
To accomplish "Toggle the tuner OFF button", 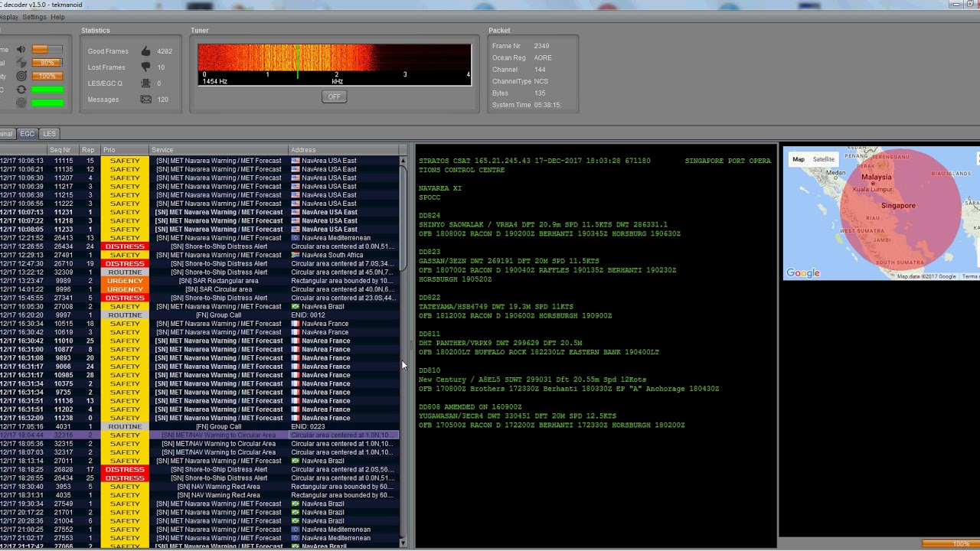I will (x=334, y=97).
